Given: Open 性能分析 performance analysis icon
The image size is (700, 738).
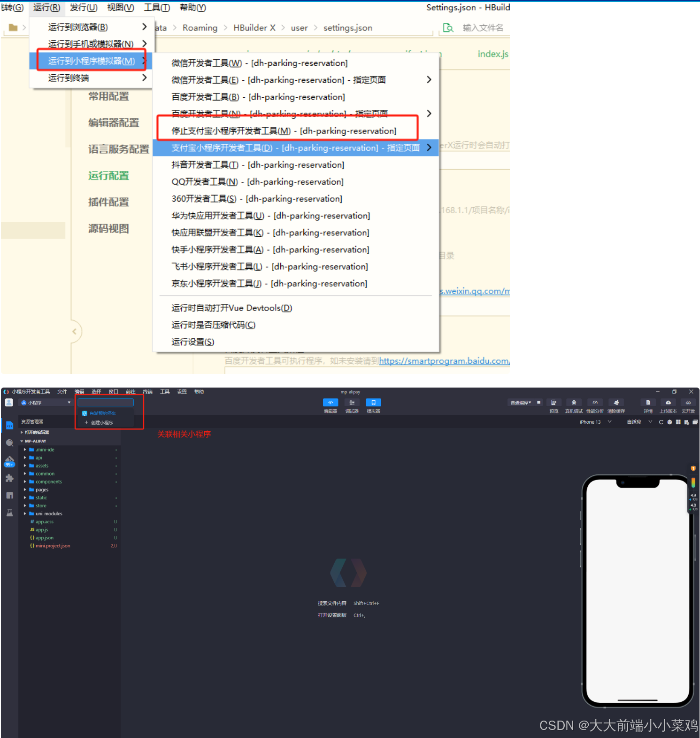Looking at the screenshot, I should click(595, 403).
